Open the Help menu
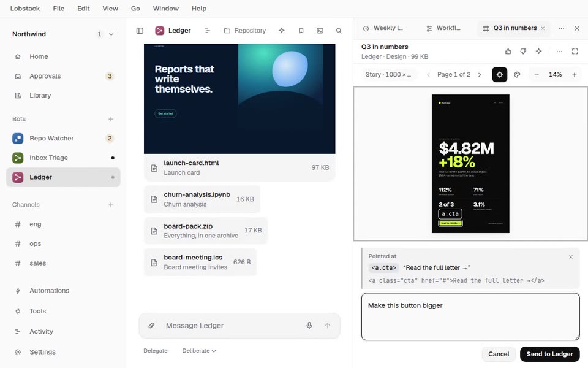 (198, 8)
